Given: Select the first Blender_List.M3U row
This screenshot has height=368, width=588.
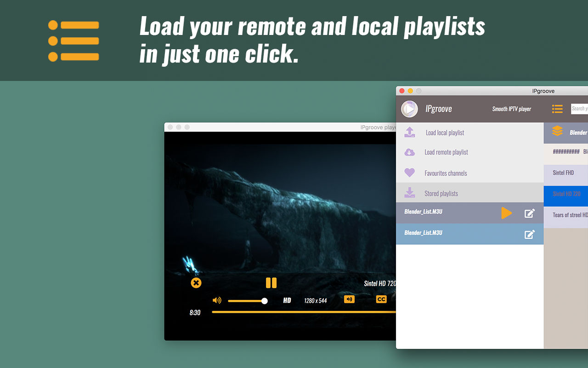Looking at the screenshot, I should [469, 213].
